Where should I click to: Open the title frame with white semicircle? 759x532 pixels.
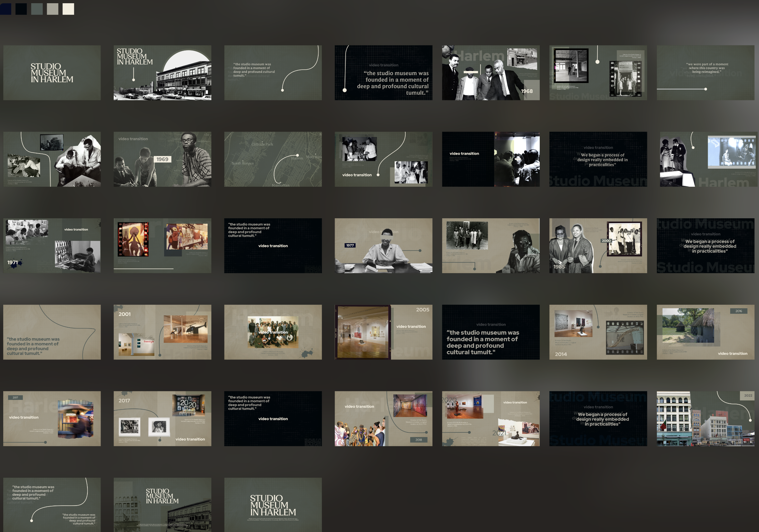(x=162, y=73)
